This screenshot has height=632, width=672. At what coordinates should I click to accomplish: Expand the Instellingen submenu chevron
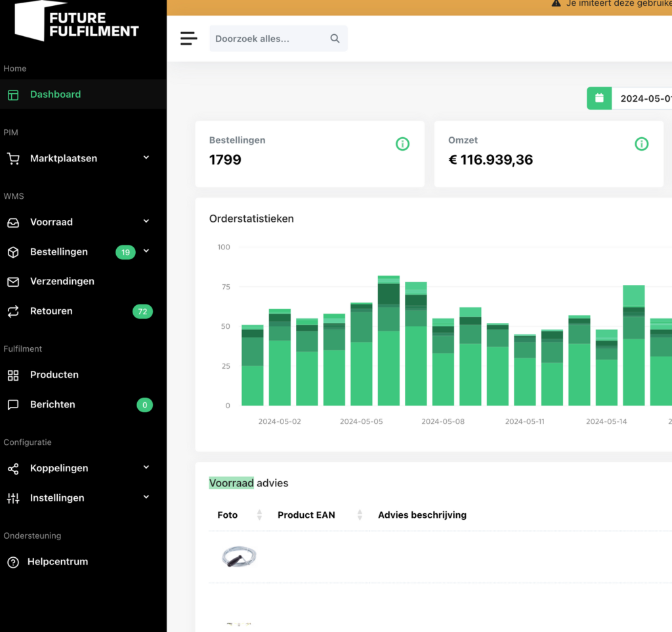pyautogui.click(x=146, y=497)
